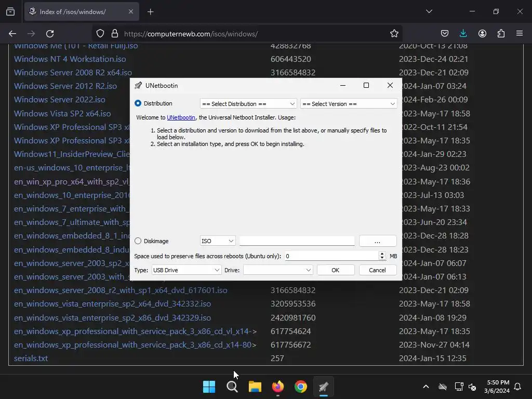This screenshot has height=399, width=532.
Task: Click the network tray icon
Action: 459,387
